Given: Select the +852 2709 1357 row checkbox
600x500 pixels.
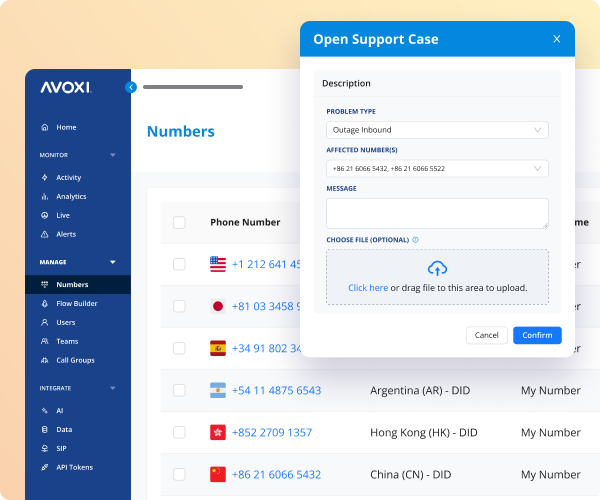Looking at the screenshot, I should (x=179, y=433).
